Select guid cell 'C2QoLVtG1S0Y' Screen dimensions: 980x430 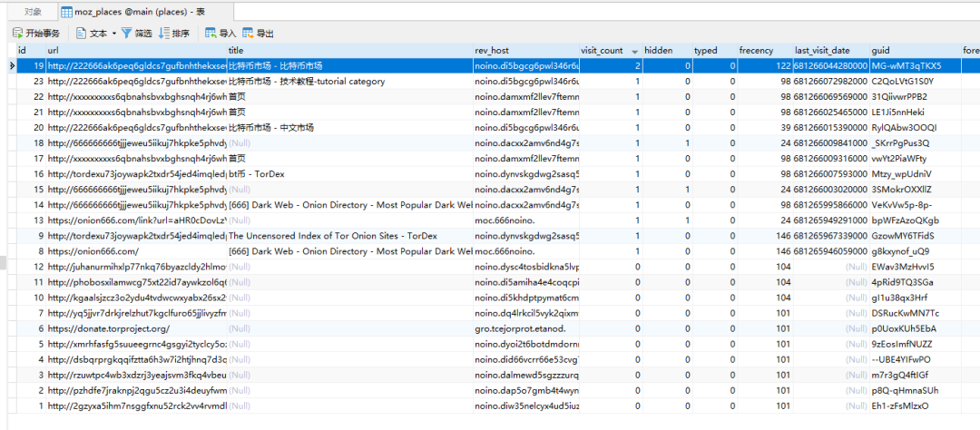pyautogui.click(x=915, y=82)
